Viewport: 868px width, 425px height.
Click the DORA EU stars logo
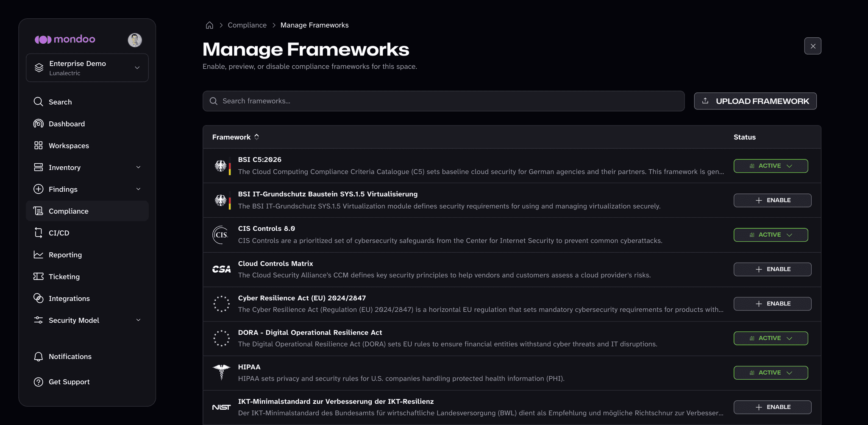click(221, 338)
